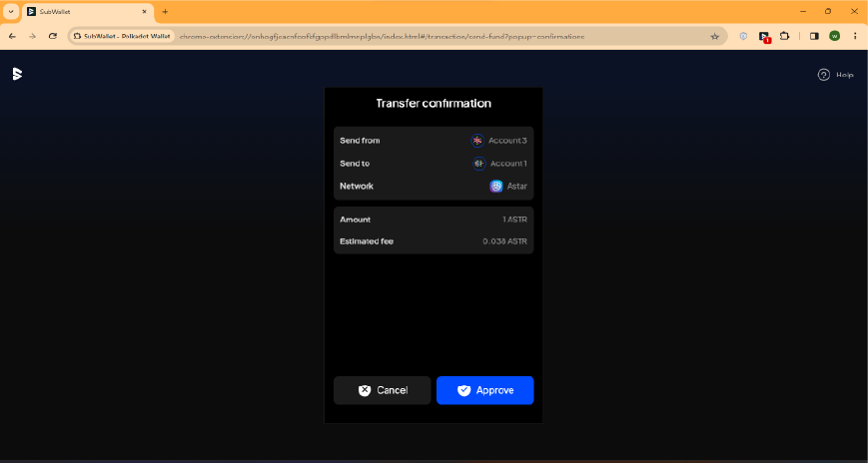Reload the page
Image resolution: width=868 pixels, height=463 pixels.
click(x=53, y=36)
